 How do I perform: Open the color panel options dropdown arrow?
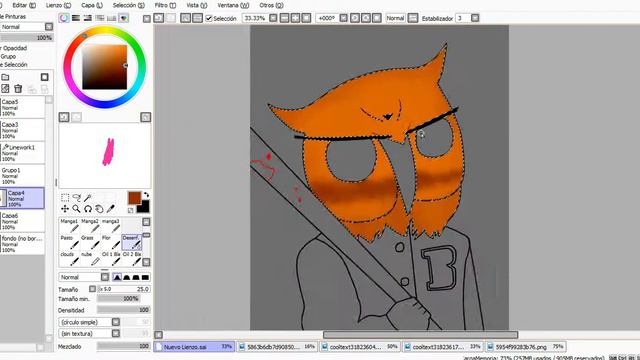147,18
